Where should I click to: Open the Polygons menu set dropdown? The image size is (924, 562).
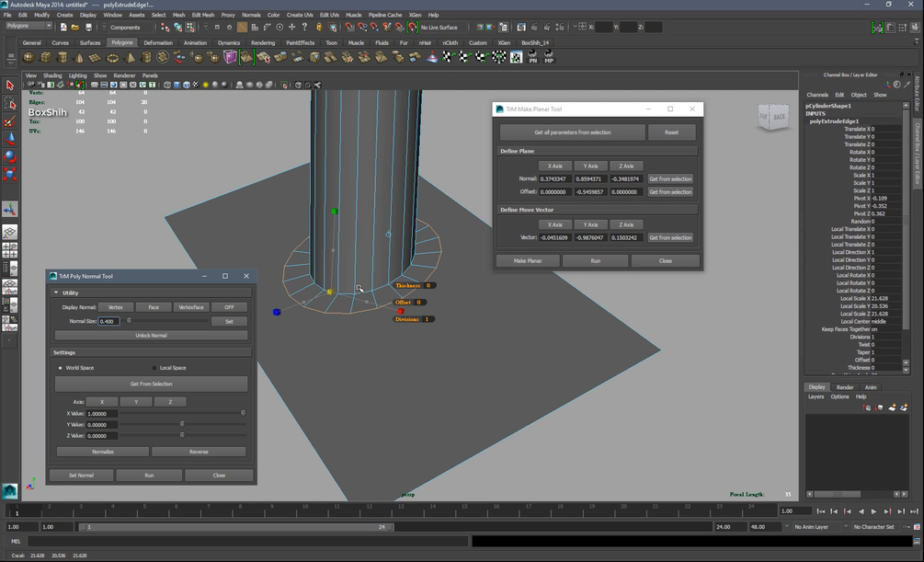pyautogui.click(x=29, y=26)
